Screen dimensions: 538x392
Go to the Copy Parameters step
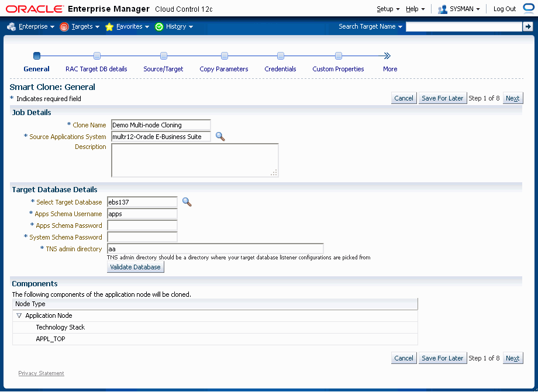224,69
